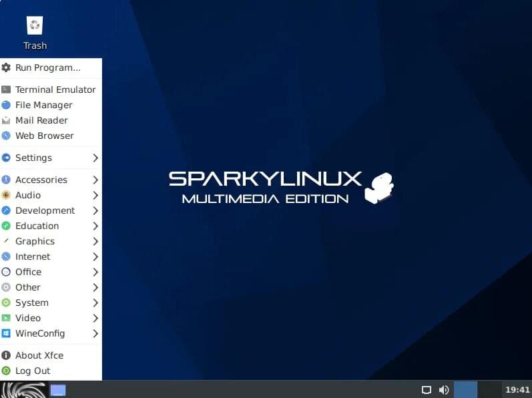Expand the Audio submenu arrow
This screenshot has width=532, height=398.
[95, 195]
